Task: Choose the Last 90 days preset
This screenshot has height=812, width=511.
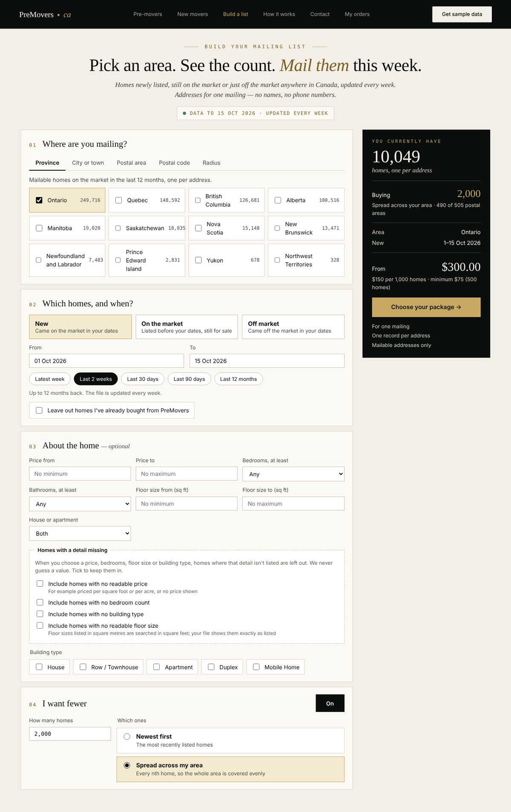Action: [189, 379]
